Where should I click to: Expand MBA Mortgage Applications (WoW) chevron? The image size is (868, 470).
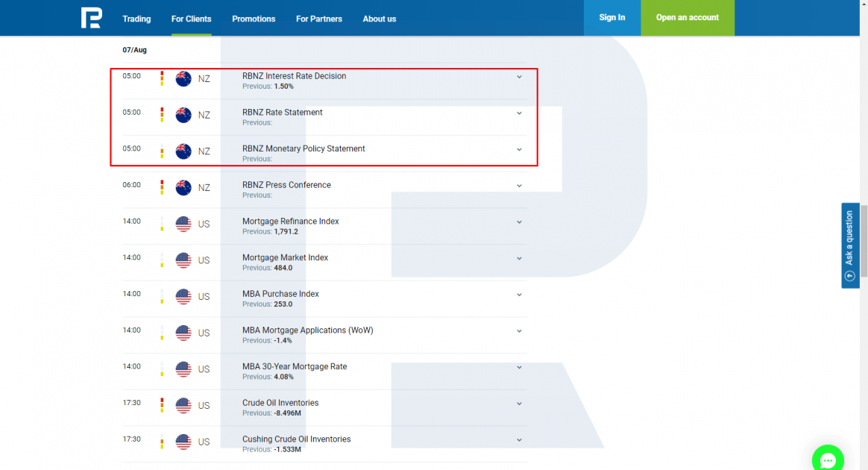(519, 331)
